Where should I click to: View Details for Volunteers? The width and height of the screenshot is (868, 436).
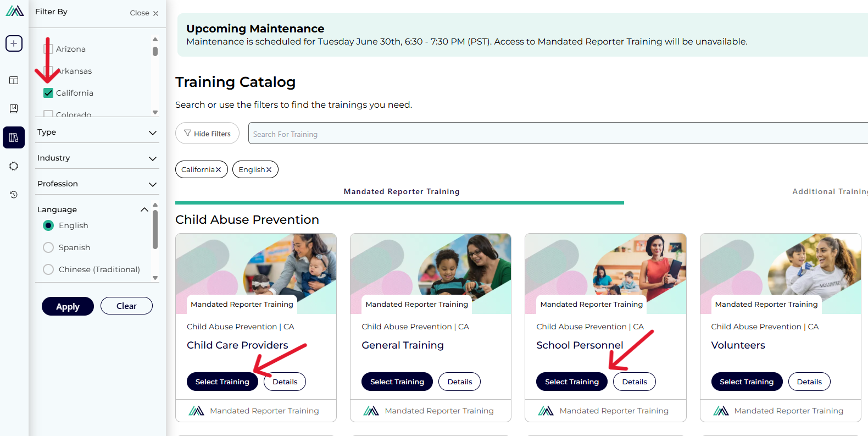click(x=809, y=382)
